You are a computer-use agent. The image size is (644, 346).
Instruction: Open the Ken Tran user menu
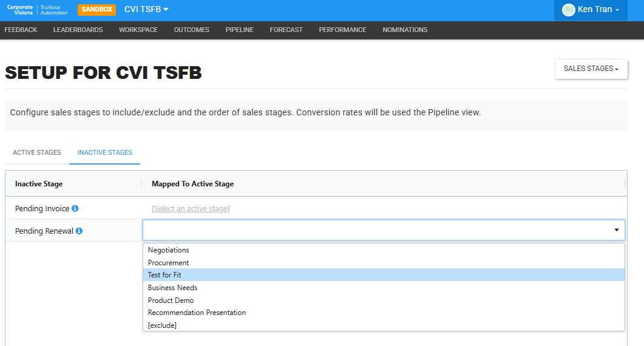click(591, 10)
